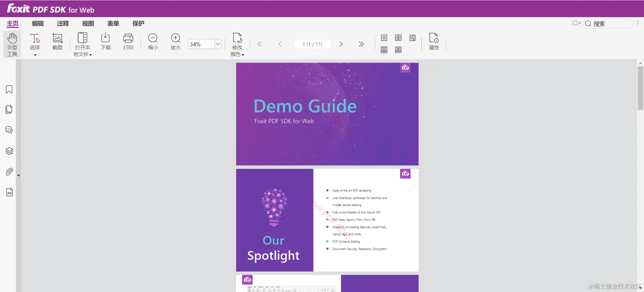The width and height of the screenshot is (644, 292).
Task: Open the form Fields sidebar panel
Action: click(9, 192)
